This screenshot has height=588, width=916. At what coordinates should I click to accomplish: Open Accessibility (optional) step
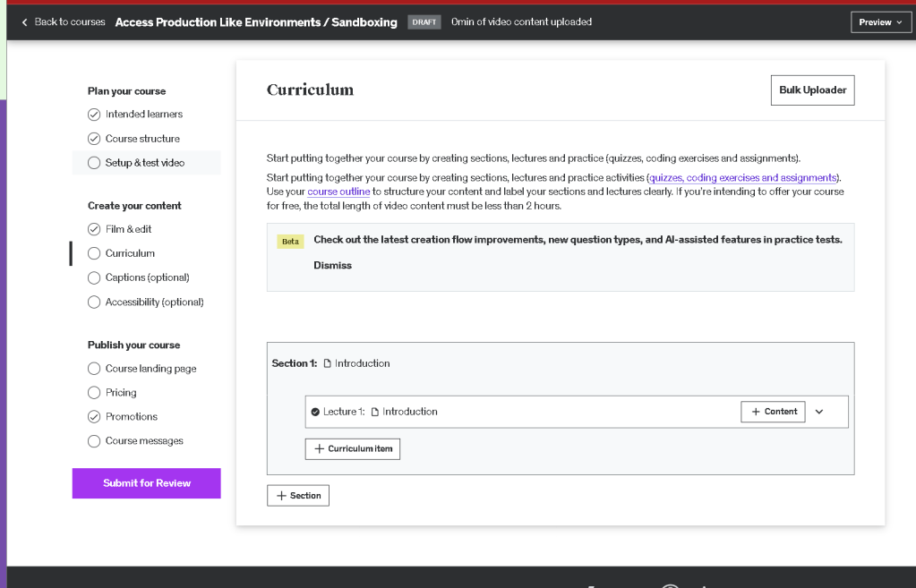click(x=154, y=303)
